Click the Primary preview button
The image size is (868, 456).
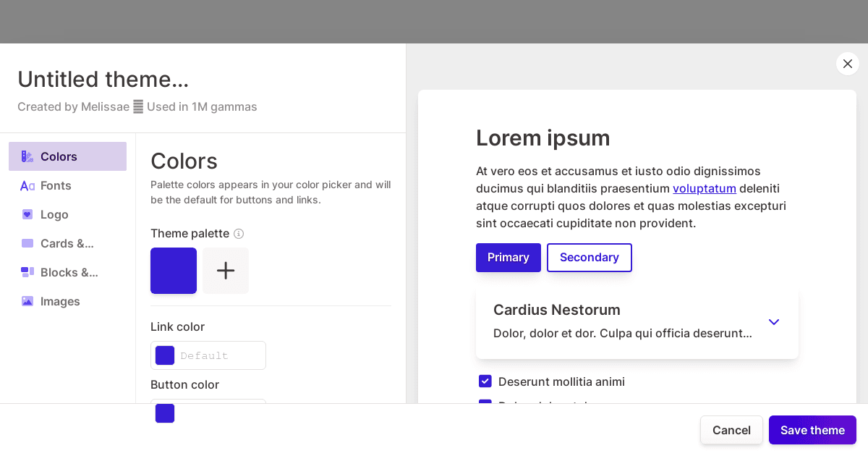click(x=509, y=258)
